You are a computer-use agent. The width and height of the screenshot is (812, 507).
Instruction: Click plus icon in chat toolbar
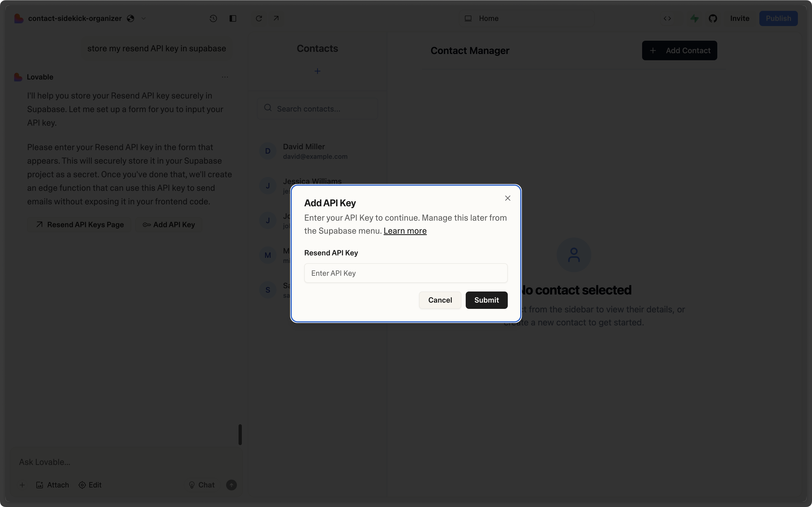(22, 485)
